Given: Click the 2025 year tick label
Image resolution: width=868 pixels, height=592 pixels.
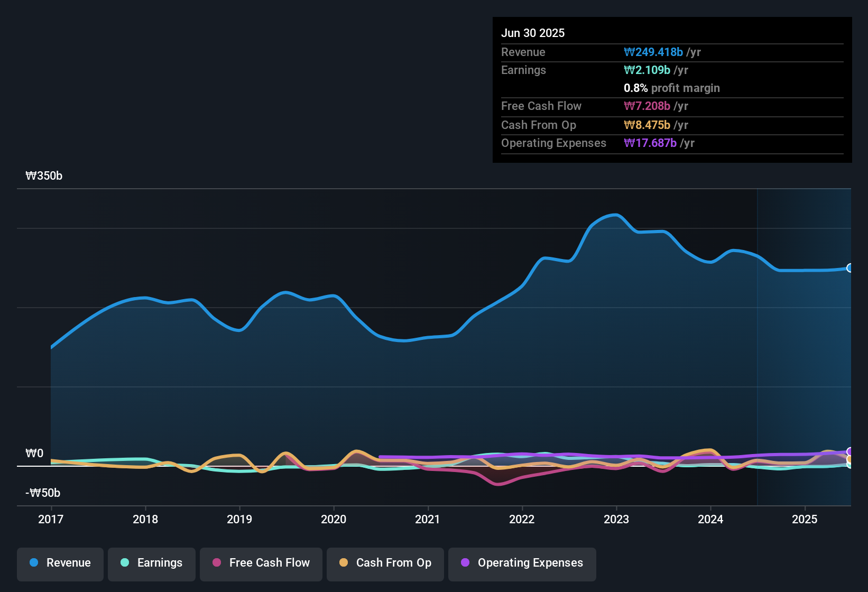Looking at the screenshot, I should 805,519.
